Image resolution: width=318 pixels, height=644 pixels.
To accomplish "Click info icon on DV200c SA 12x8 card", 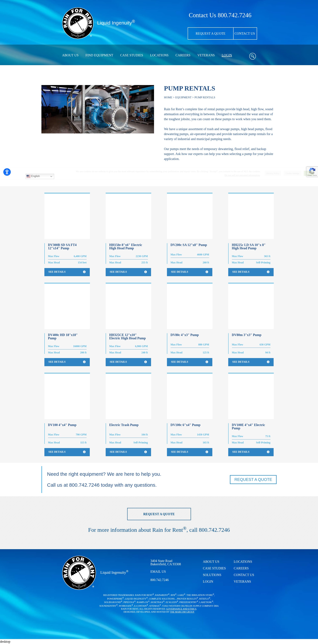I will tap(207, 272).
